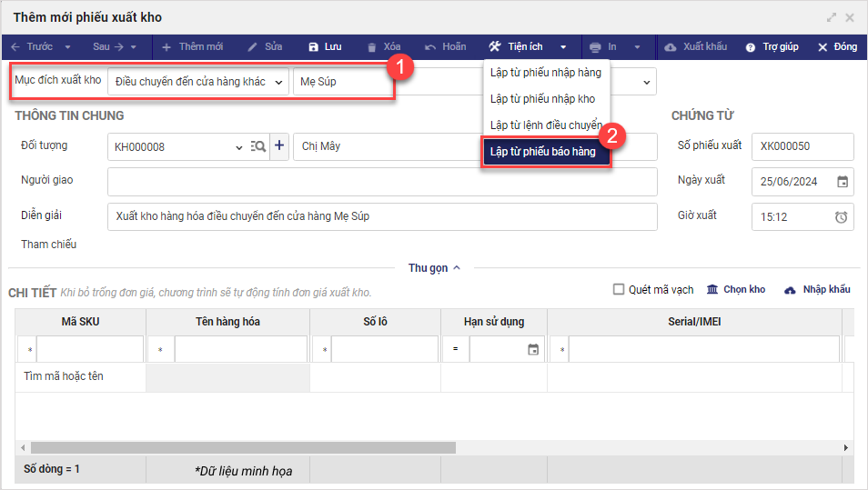The image size is (868, 490).
Task: Open Trợ giúp help
Action: 772,47
